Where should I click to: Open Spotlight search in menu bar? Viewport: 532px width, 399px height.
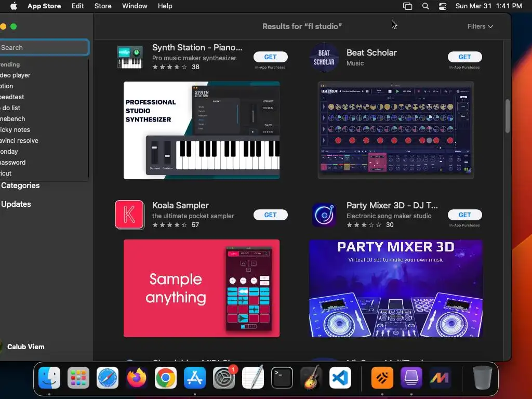pos(425,6)
